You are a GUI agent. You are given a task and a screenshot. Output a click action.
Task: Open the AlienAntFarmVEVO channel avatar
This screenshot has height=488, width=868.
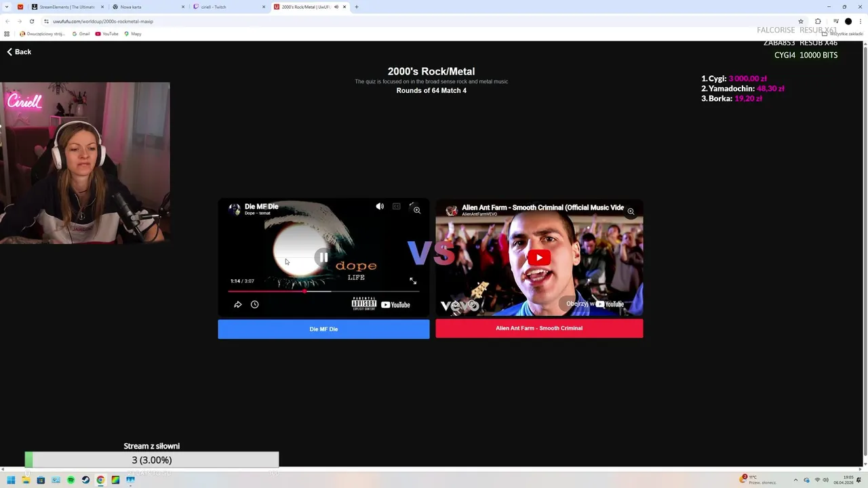tap(452, 210)
